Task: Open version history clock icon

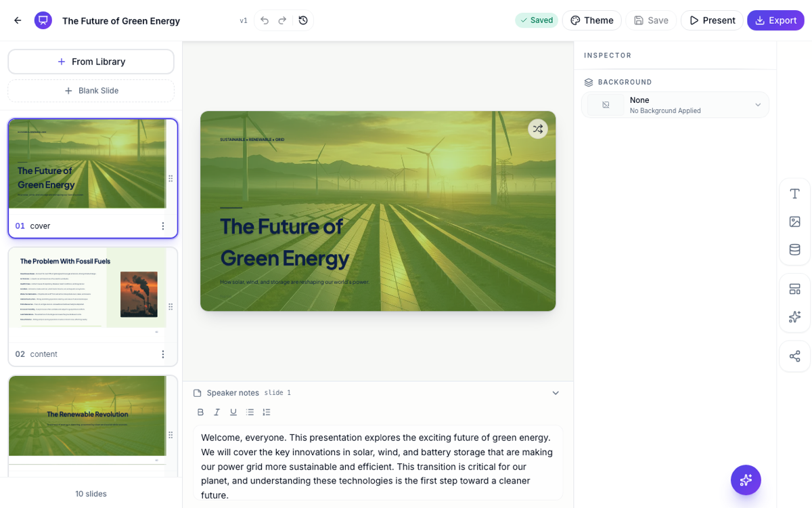Action: (303, 20)
